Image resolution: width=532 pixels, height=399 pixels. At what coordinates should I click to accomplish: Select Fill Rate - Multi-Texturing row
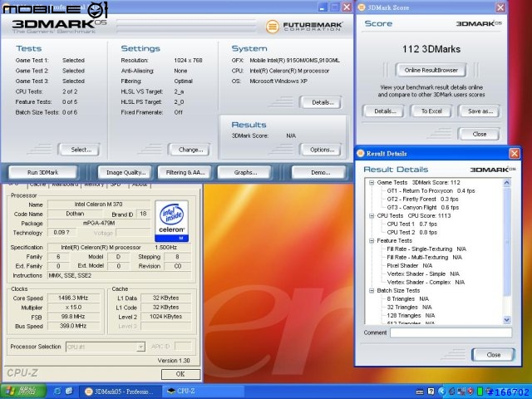pos(425,258)
